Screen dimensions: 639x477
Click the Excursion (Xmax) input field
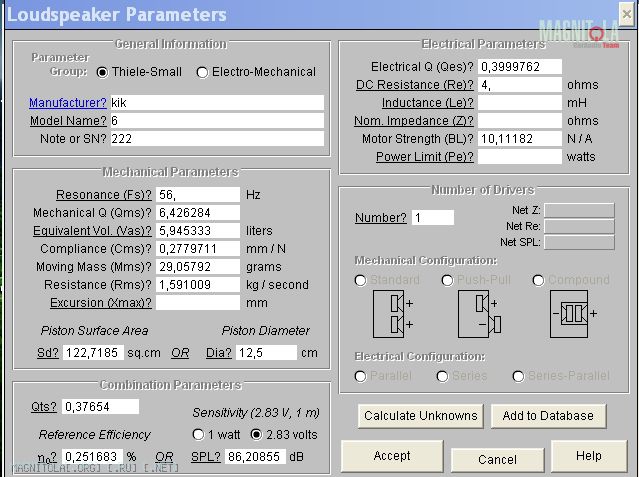pos(198,303)
